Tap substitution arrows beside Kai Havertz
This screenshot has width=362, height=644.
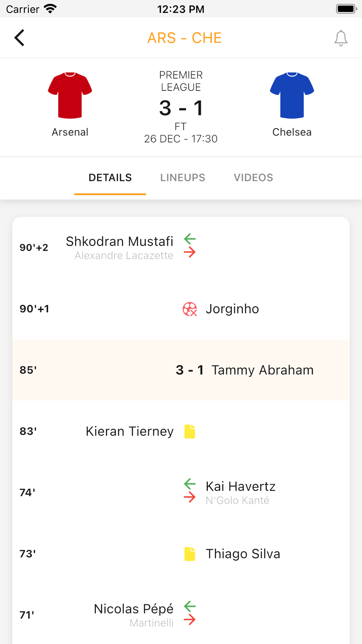click(190, 490)
